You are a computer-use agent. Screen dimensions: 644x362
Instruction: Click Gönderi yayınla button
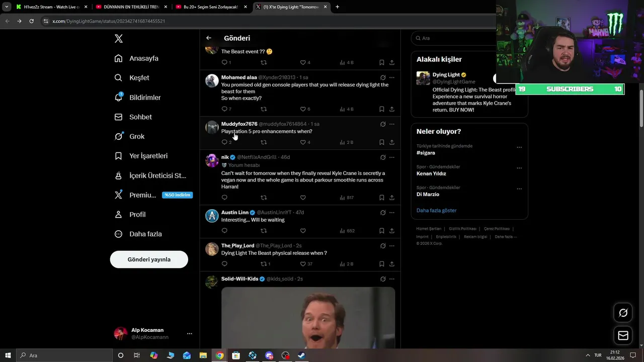(149, 259)
